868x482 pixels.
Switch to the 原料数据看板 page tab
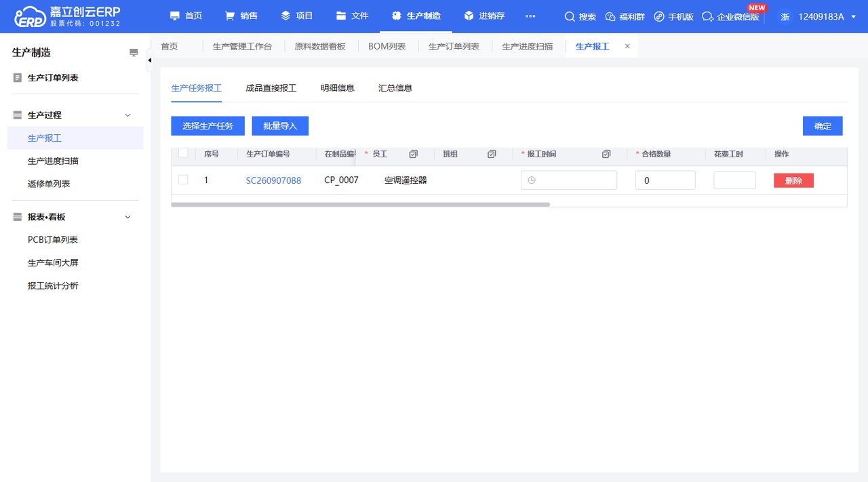pyautogui.click(x=320, y=46)
